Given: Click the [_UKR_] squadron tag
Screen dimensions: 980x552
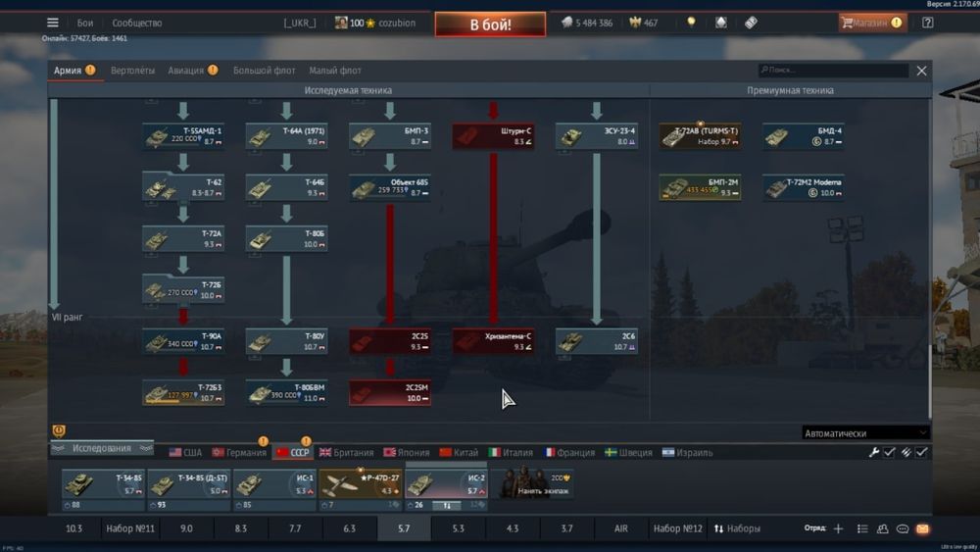Looking at the screenshot, I should click(299, 24).
